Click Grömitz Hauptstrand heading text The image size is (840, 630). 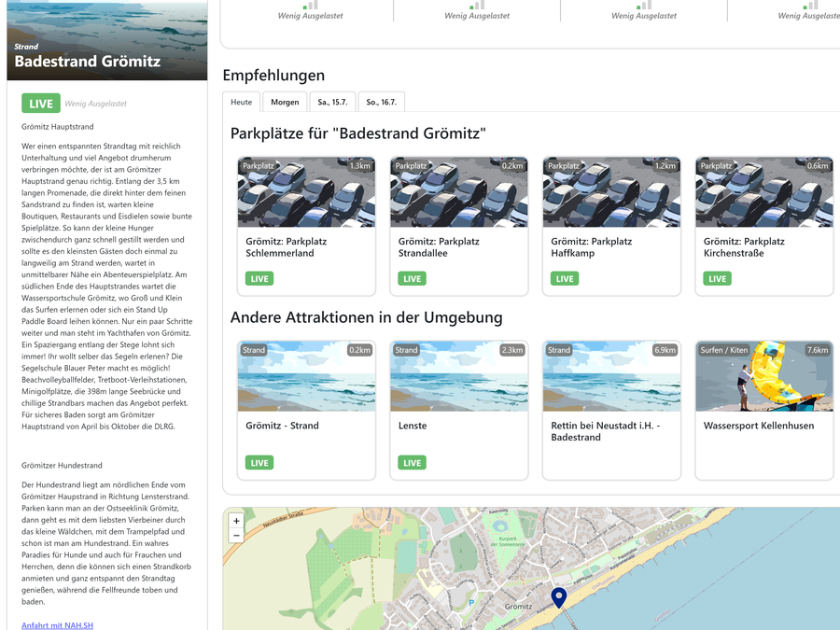click(x=57, y=127)
